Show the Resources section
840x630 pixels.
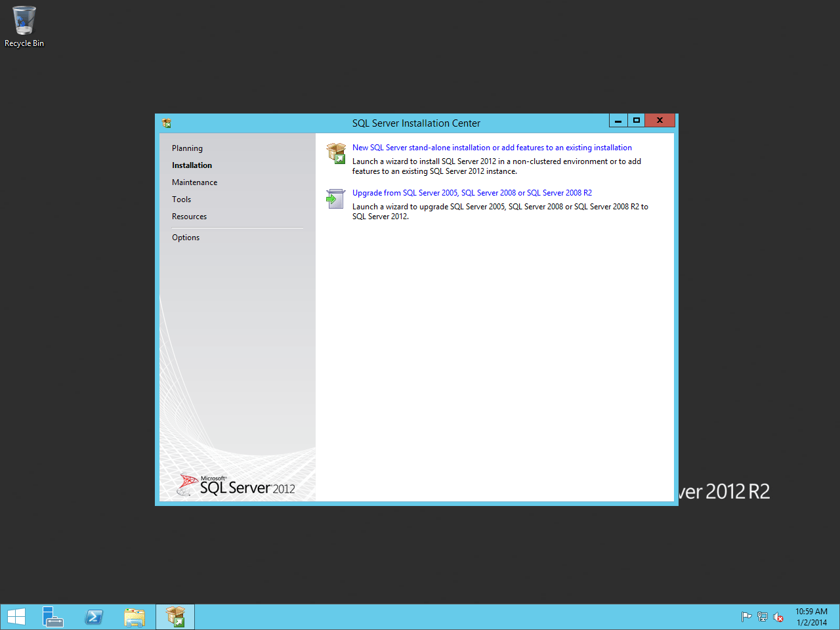[189, 217]
